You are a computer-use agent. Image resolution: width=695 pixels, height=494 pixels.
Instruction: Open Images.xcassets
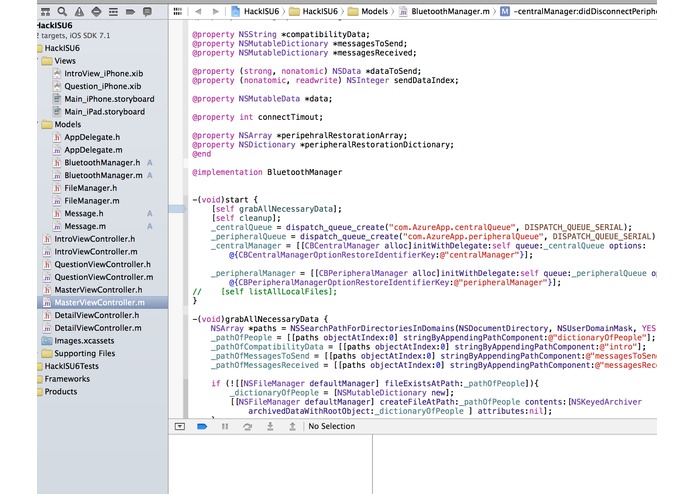tap(78, 341)
